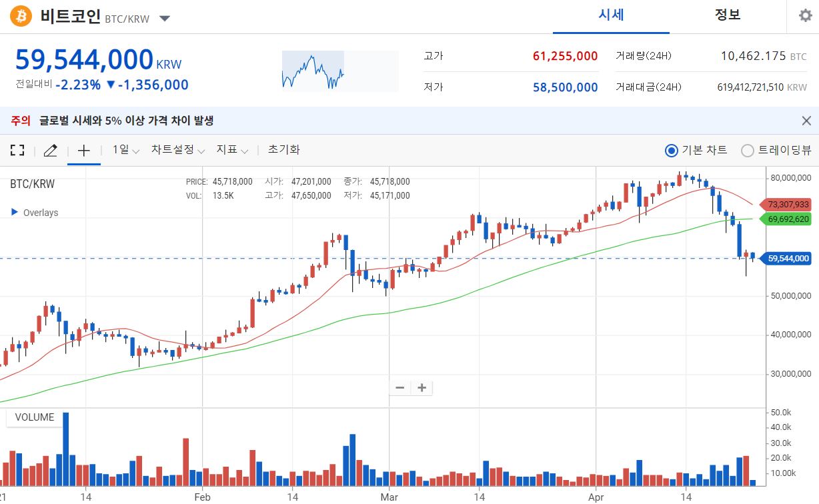The width and height of the screenshot is (819, 504).
Task: Switch to the 정보 tab
Action: [x=728, y=15]
